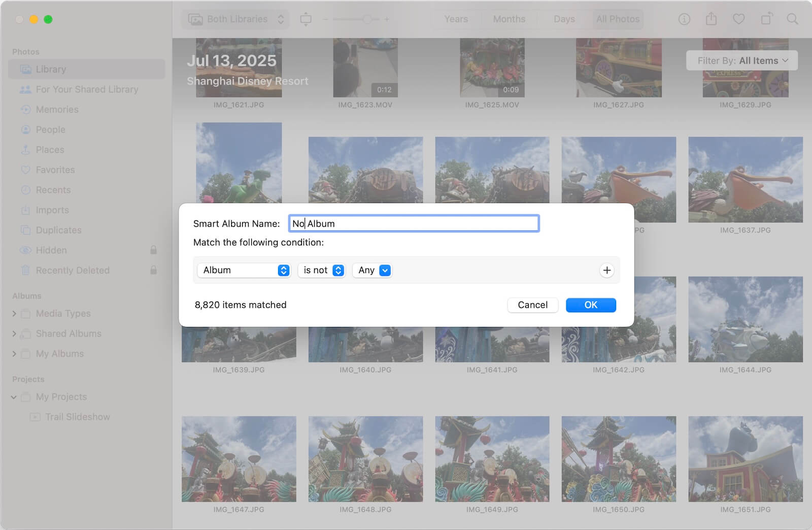Image resolution: width=812 pixels, height=530 pixels.
Task: Open Search magnifier icon
Action: click(x=792, y=19)
